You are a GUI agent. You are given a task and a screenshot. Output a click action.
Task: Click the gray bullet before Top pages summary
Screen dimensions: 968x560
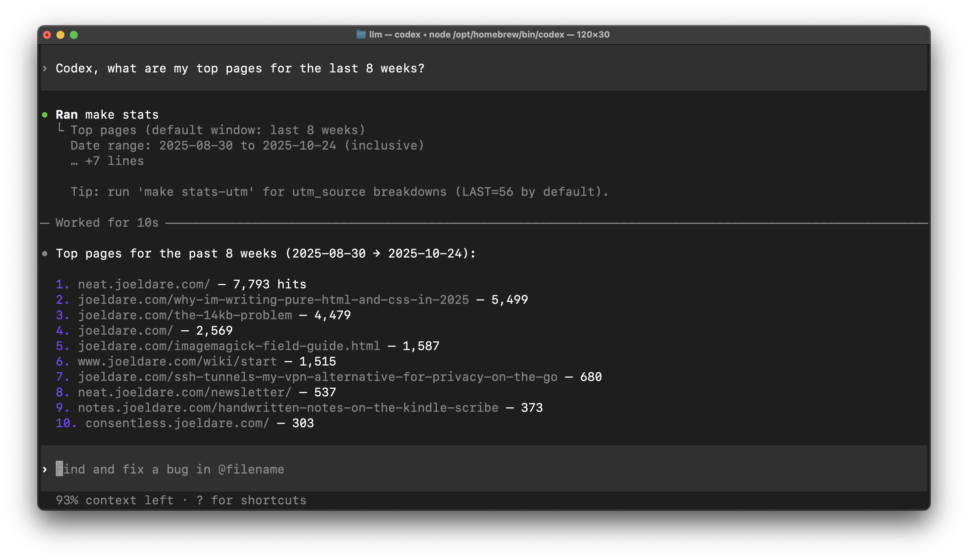(45, 254)
